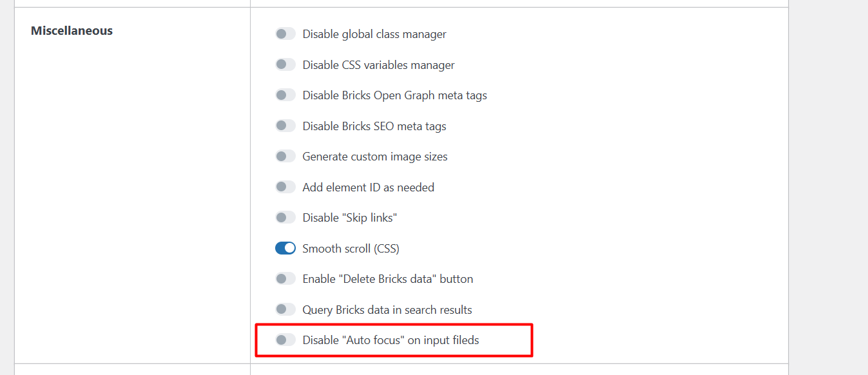Toggle the Disable global class manager switch
Image resolution: width=868 pixels, height=375 pixels.
[x=285, y=34]
